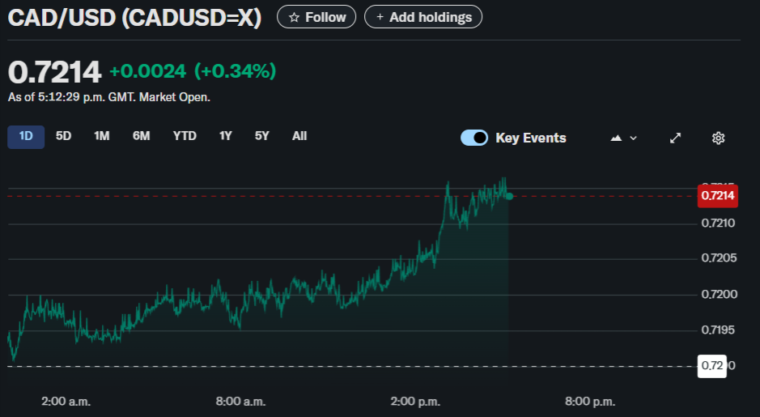
Task: Switch chart to 6M range
Action: [x=141, y=136]
